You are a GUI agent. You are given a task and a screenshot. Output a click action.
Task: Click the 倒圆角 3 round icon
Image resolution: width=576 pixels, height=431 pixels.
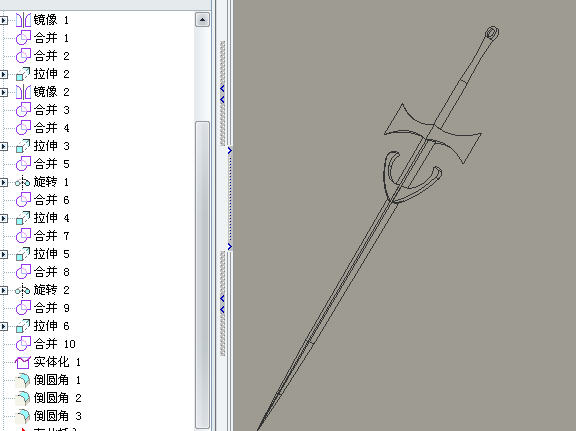click(x=23, y=416)
